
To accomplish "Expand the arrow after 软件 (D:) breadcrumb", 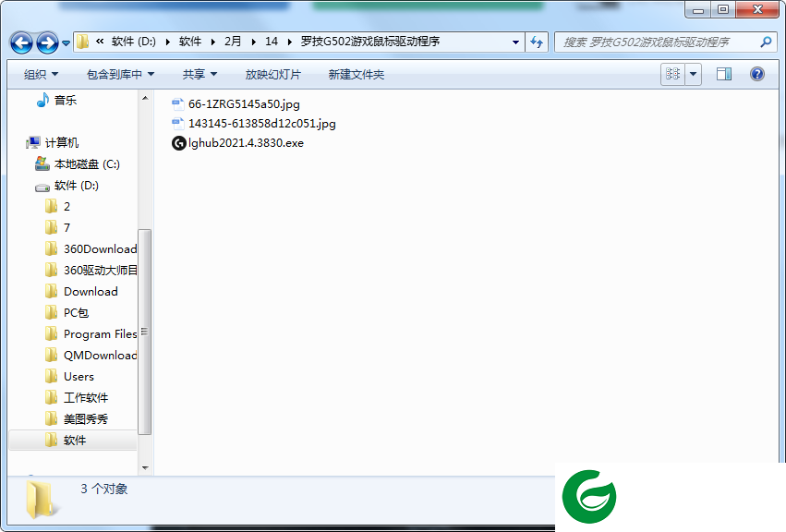I will [167, 42].
